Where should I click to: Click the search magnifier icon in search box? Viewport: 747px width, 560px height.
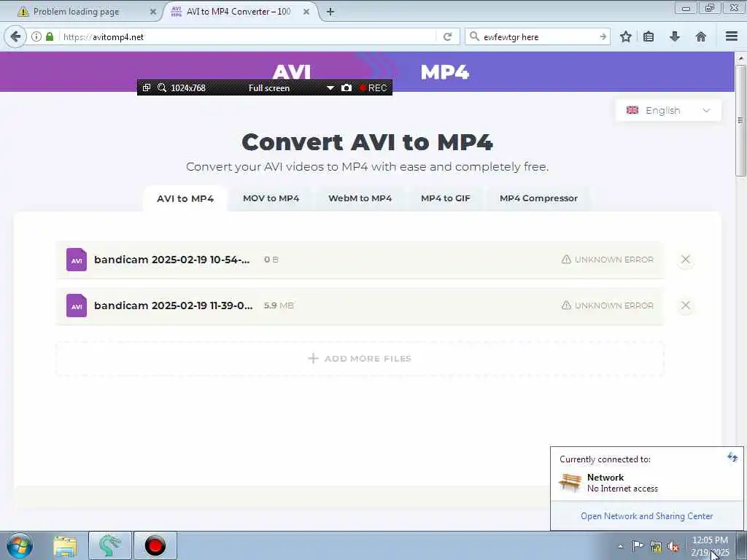tap(474, 36)
